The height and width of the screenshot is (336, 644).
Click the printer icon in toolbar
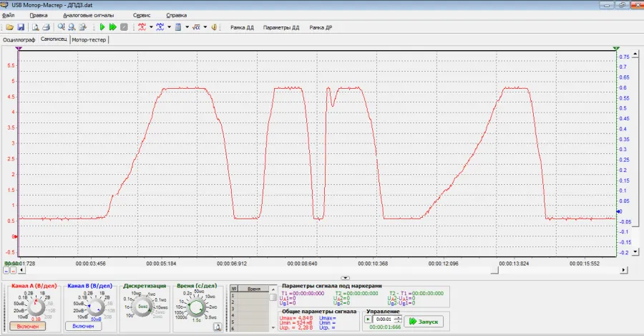pyautogui.click(x=44, y=27)
